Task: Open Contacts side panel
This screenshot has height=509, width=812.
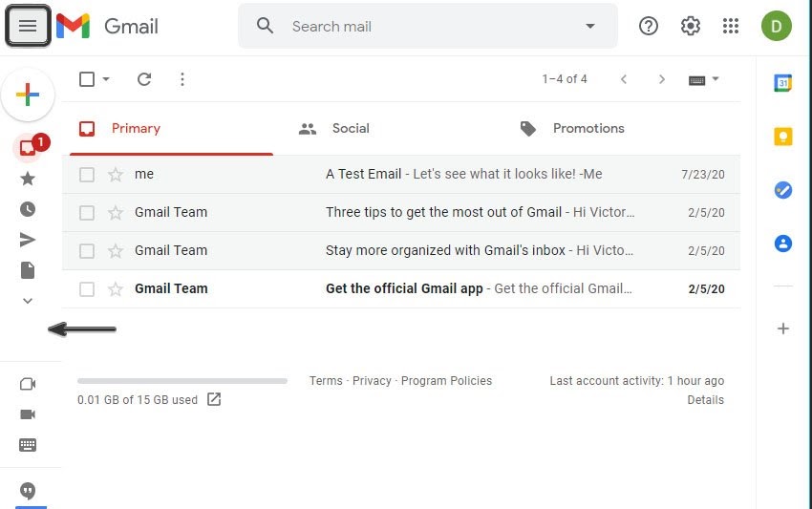Action: 782,244
